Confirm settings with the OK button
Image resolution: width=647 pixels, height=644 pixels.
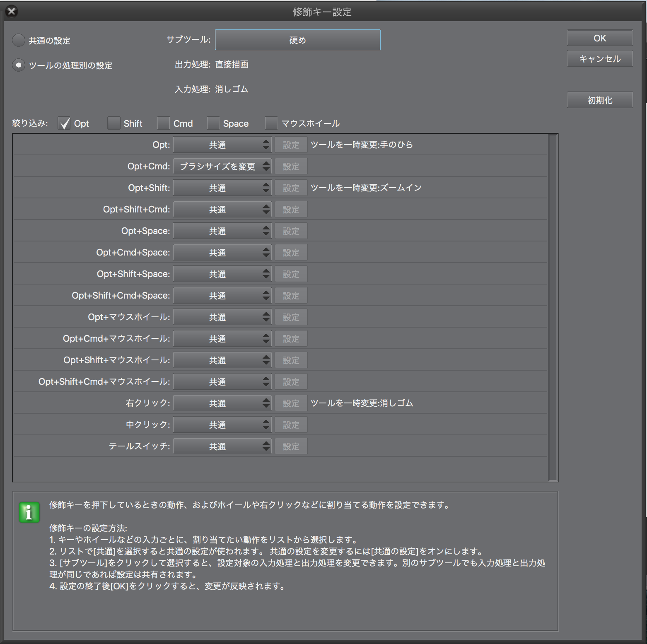coord(600,38)
